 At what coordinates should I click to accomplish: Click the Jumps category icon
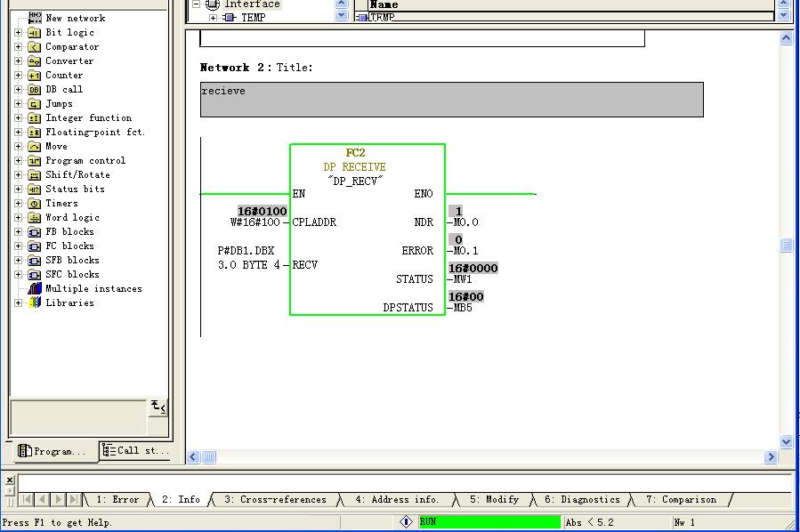tap(34, 104)
